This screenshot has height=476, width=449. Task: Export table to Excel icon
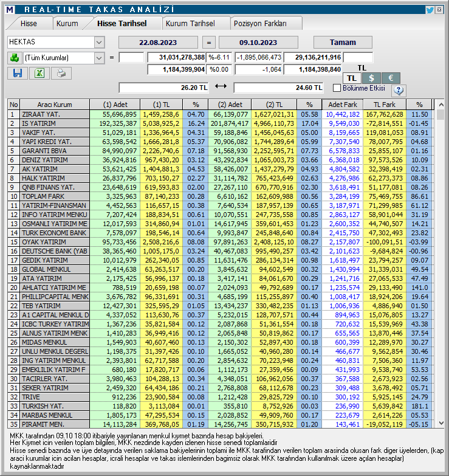coord(39,73)
